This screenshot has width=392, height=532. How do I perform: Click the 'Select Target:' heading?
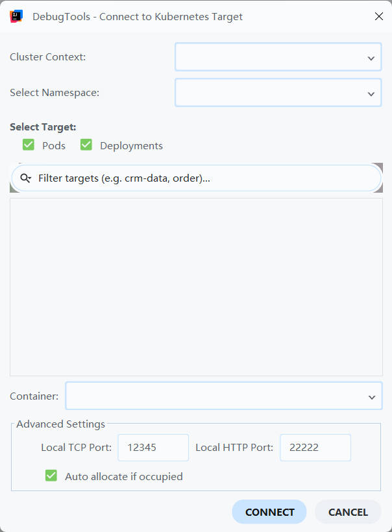click(43, 127)
